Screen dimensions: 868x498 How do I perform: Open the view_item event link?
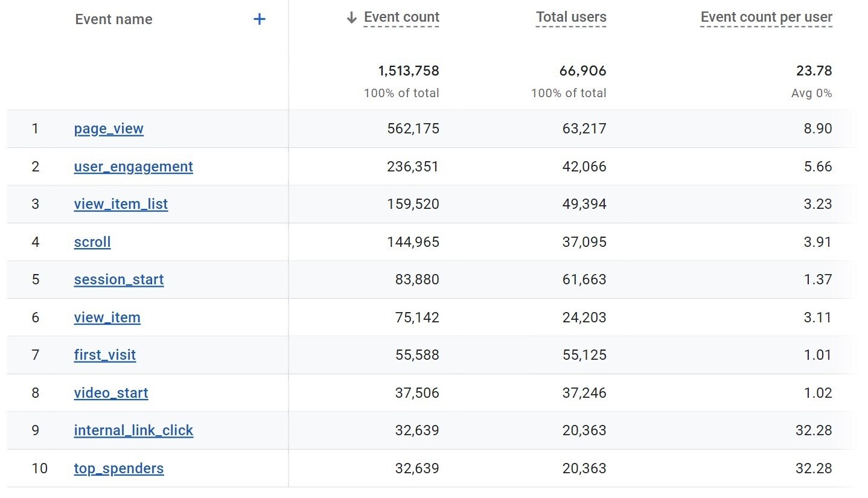pos(107,318)
